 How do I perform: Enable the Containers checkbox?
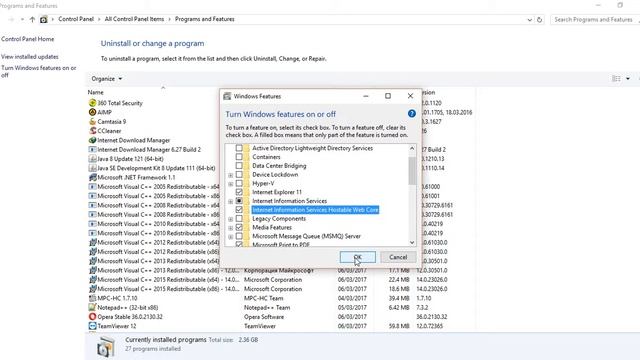point(239,157)
